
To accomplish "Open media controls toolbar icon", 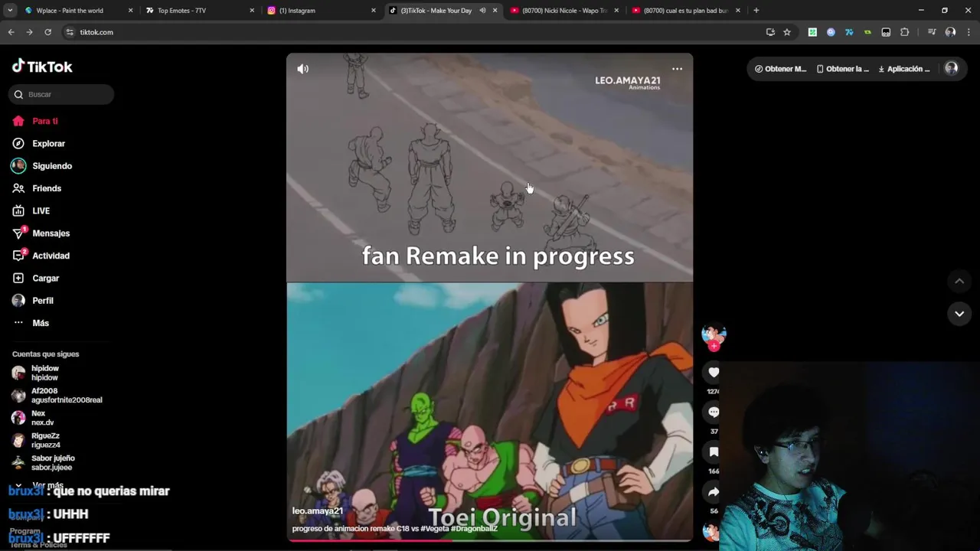I will coord(932,32).
